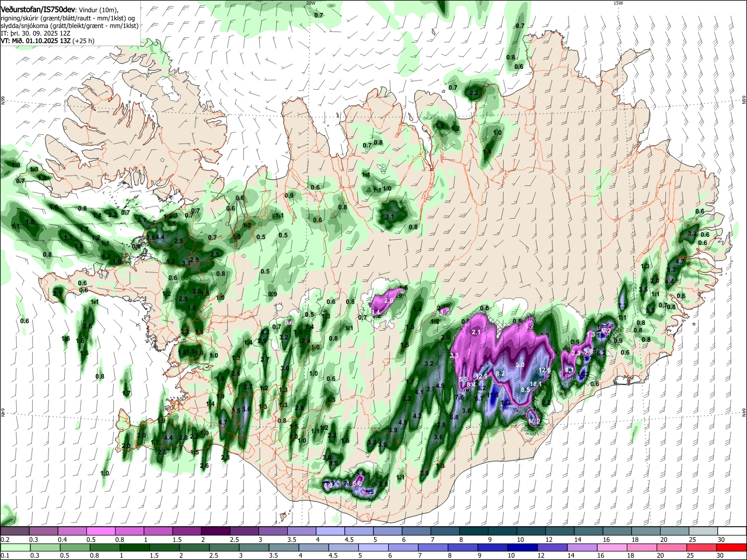Pick the pale grey swatch between 25 and 30, top legend row
The width and height of the screenshot is (747, 560).
[x=704, y=531]
